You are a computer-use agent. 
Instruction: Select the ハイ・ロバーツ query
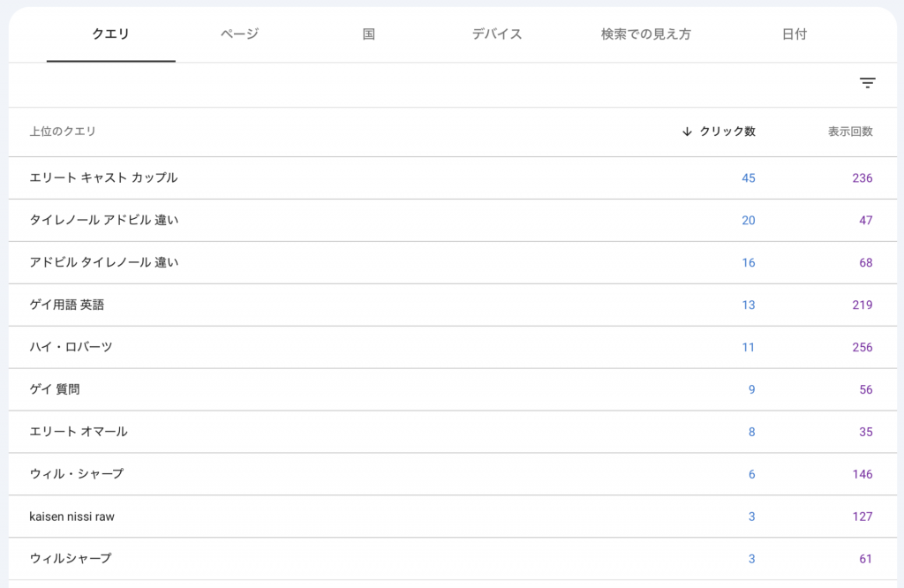[71, 347]
